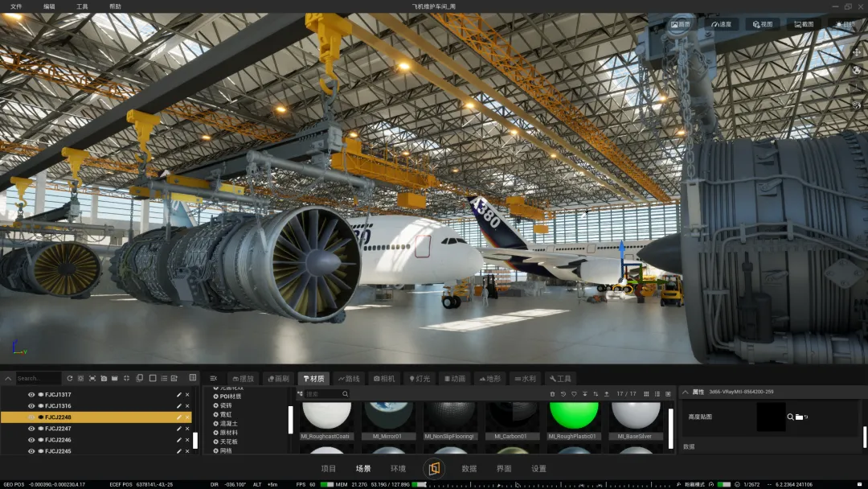
Task: Switch material browser to grid view
Action: click(x=646, y=394)
